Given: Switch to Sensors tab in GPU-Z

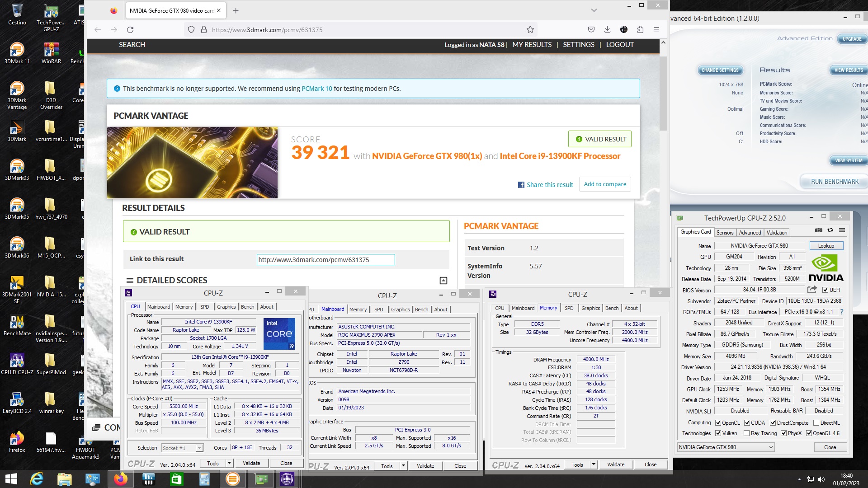Looking at the screenshot, I should click(x=725, y=233).
